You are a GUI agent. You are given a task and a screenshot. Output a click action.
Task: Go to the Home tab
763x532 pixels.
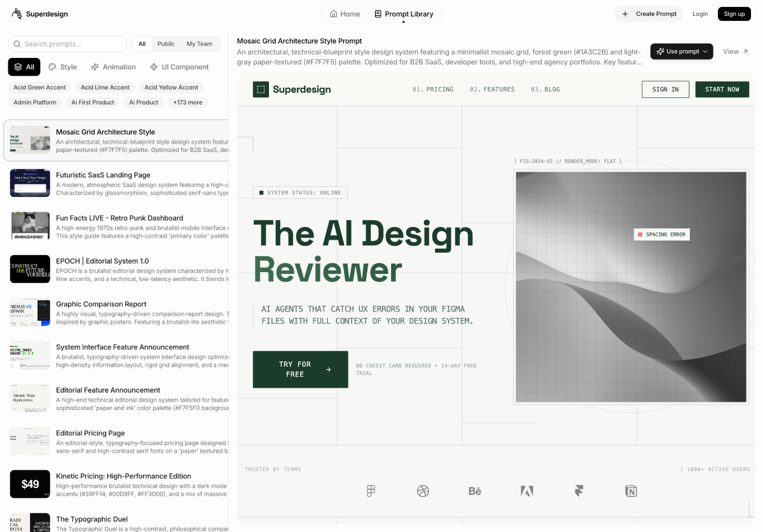(345, 14)
